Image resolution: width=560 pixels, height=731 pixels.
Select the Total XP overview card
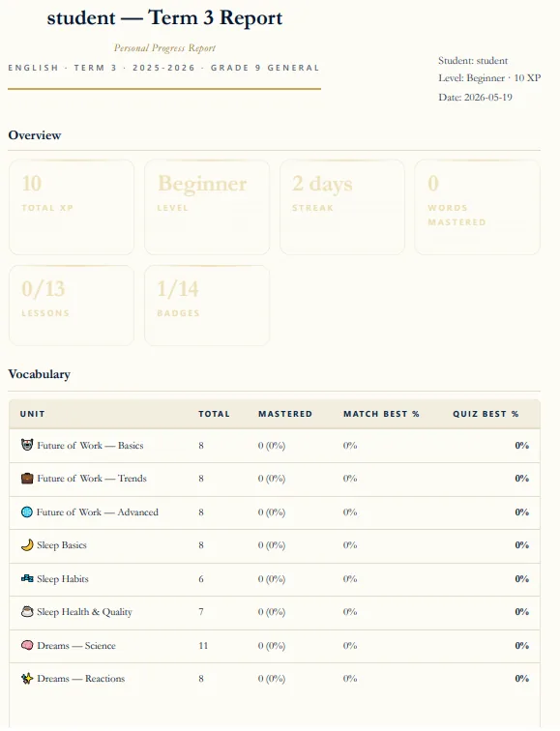72,208
